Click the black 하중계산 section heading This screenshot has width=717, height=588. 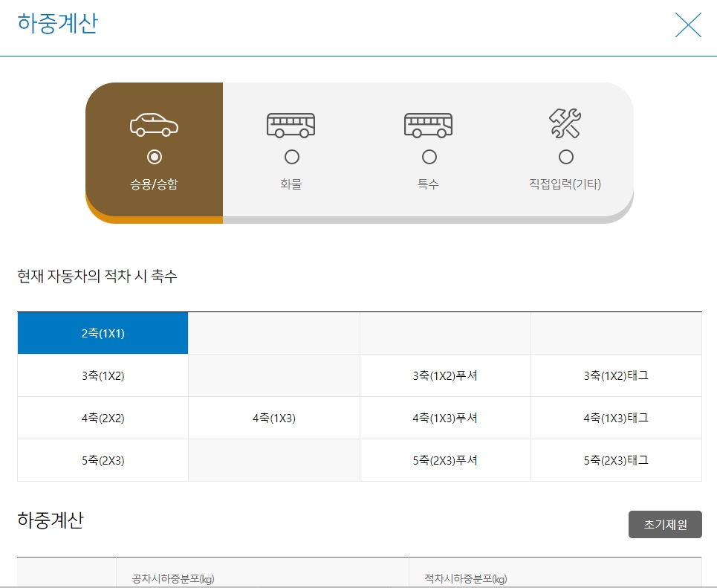click(x=51, y=520)
